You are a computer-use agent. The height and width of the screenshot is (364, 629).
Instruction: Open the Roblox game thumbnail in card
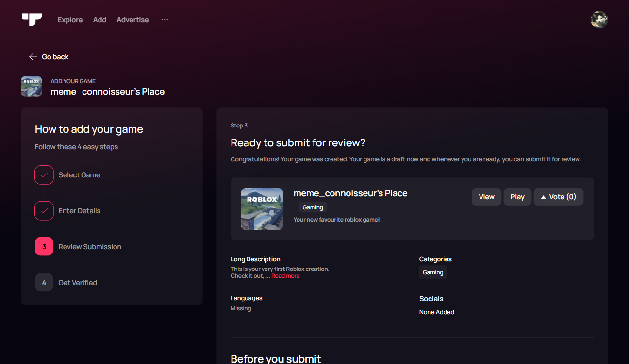point(262,209)
